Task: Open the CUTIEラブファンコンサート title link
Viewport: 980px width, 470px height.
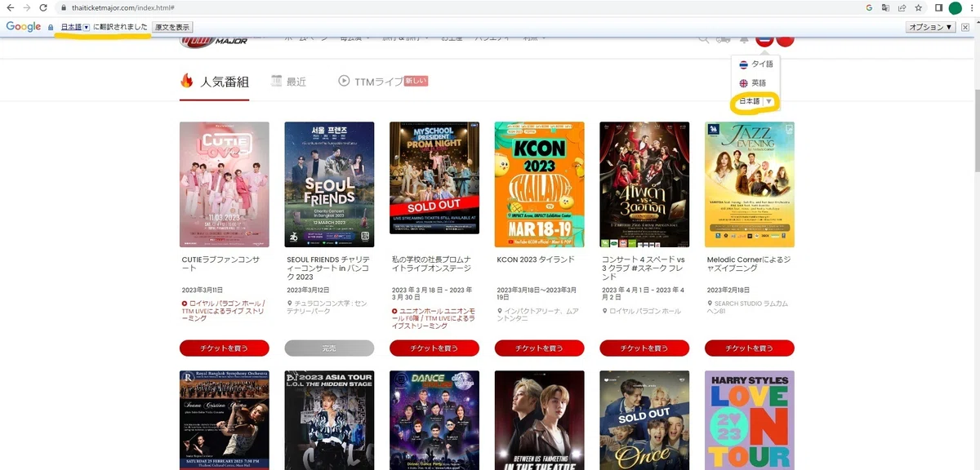Action: (x=220, y=264)
